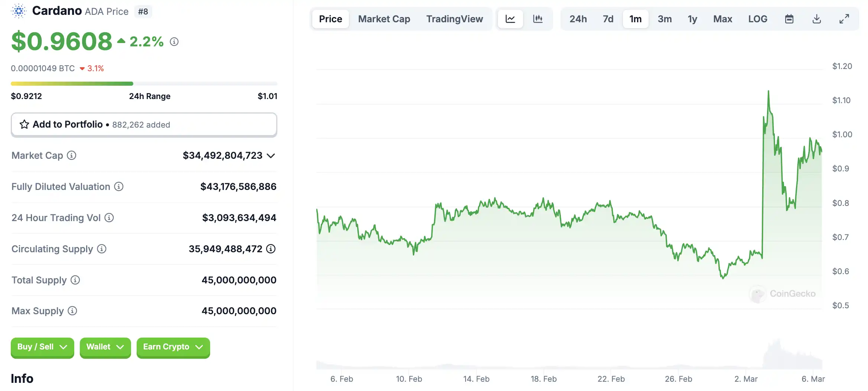Click the Cardano logo

(x=18, y=11)
